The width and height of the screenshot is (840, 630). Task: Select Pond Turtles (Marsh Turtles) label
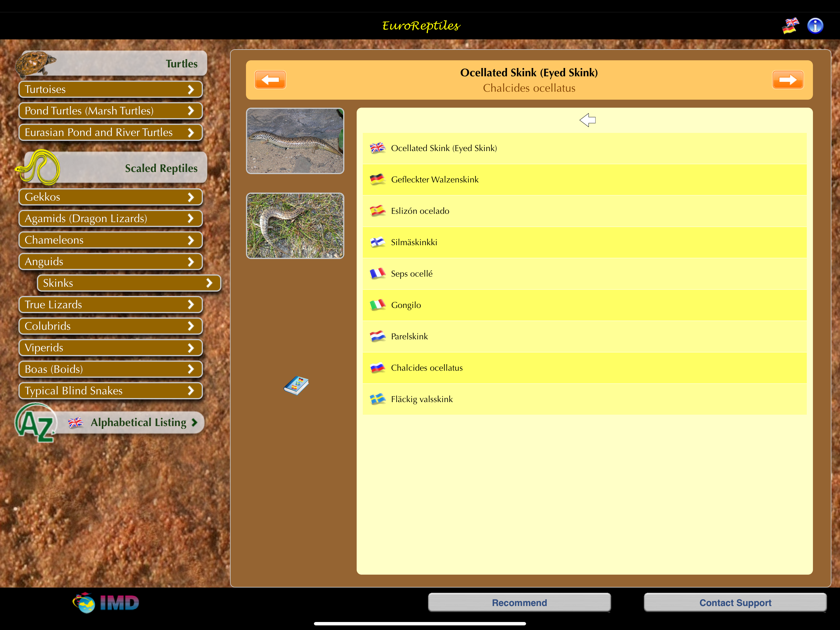pyautogui.click(x=89, y=110)
